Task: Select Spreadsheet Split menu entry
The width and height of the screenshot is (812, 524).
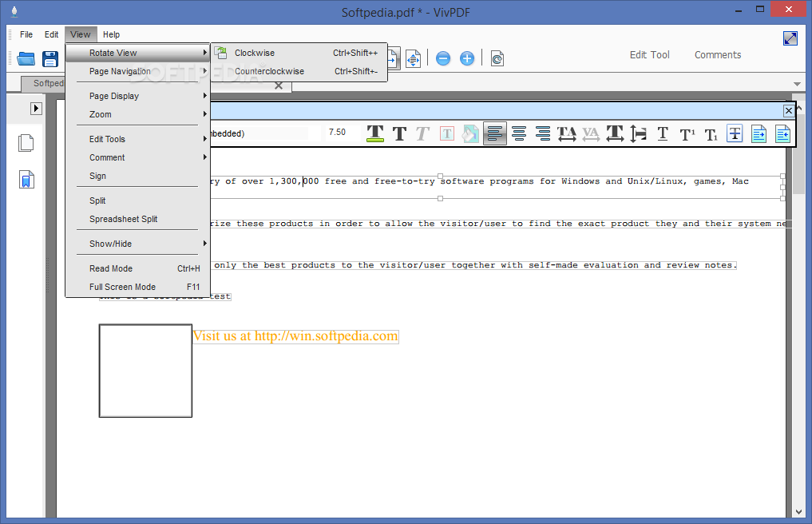Action: coord(138,219)
